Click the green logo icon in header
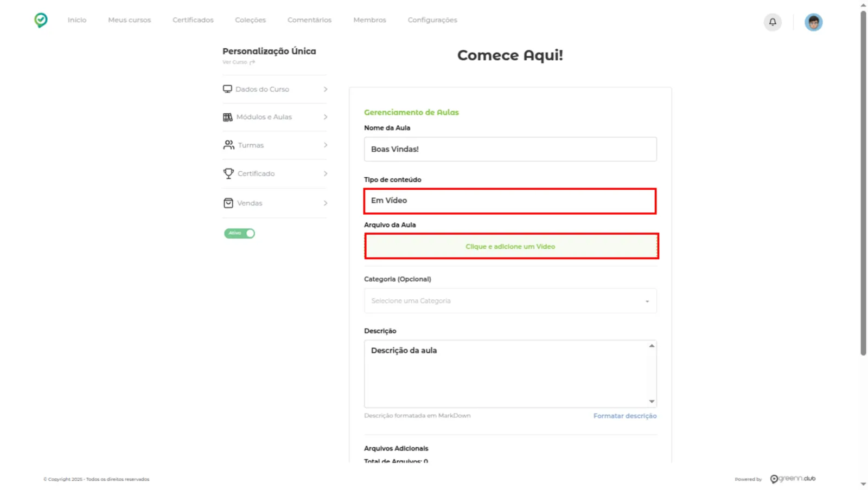868x490 pixels. [x=41, y=20]
